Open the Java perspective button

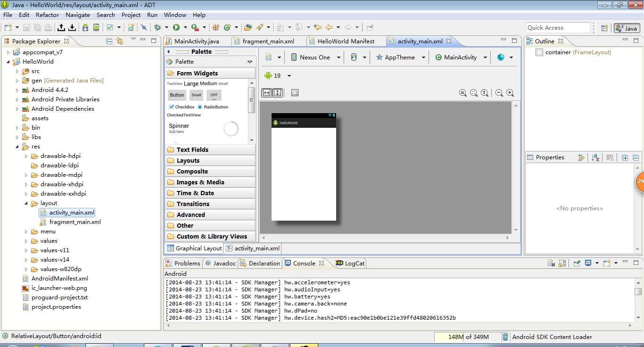coord(627,28)
